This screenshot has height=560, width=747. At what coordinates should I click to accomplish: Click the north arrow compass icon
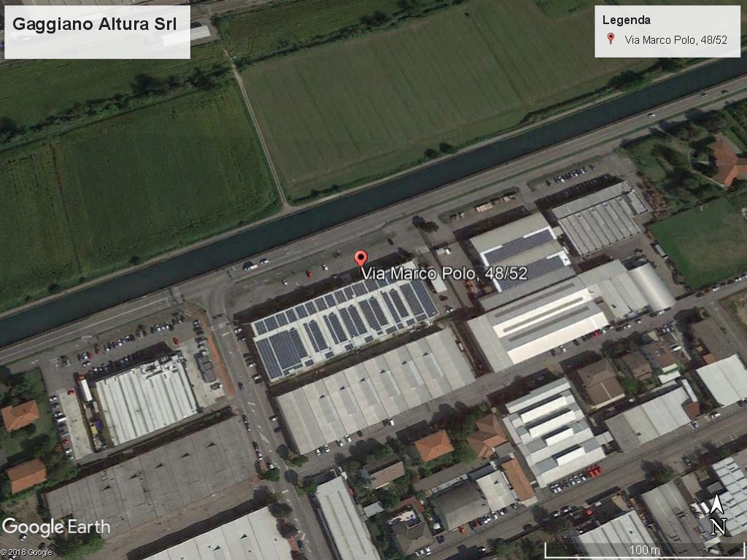click(x=718, y=515)
